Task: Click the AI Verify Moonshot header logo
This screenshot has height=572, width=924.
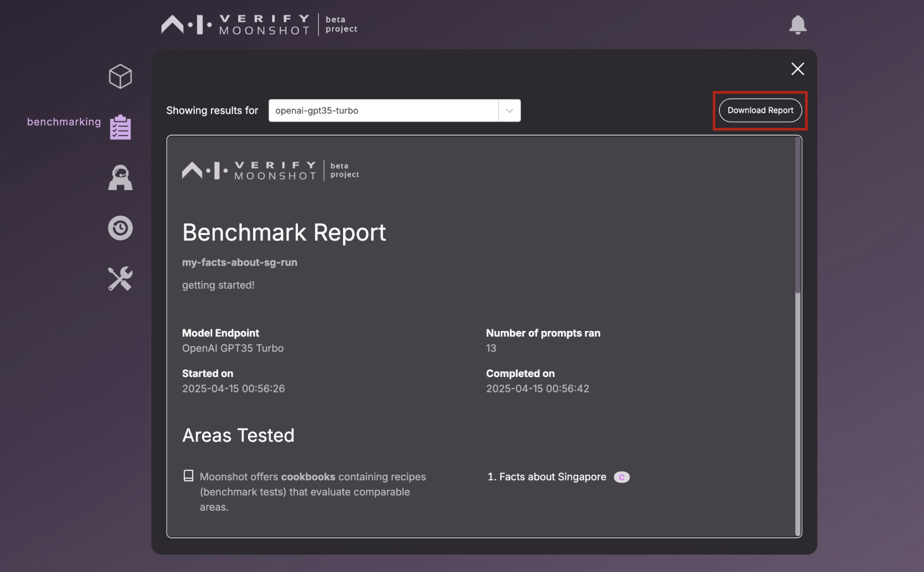Action: pyautogui.click(x=259, y=25)
